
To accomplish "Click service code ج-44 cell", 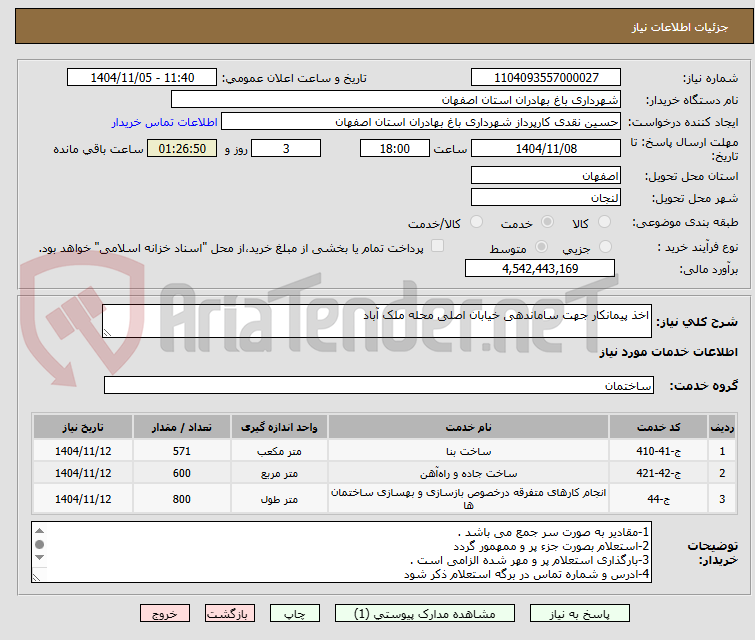I will (x=658, y=499).
